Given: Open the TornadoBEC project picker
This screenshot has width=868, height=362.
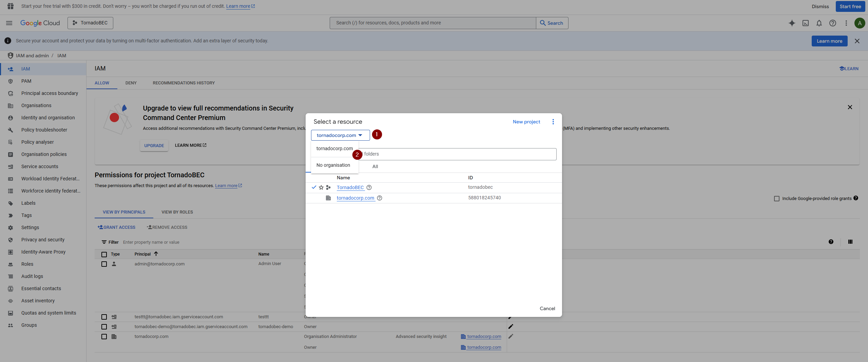Looking at the screenshot, I should [90, 23].
